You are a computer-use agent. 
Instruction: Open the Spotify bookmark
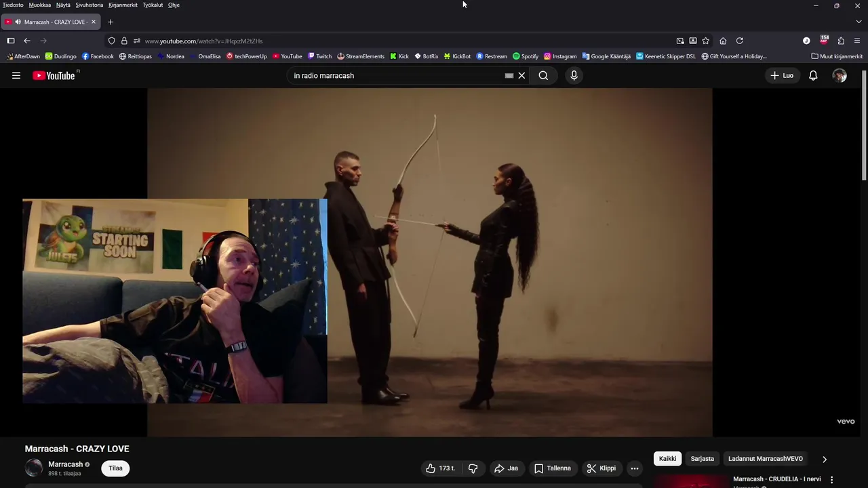[526, 56]
